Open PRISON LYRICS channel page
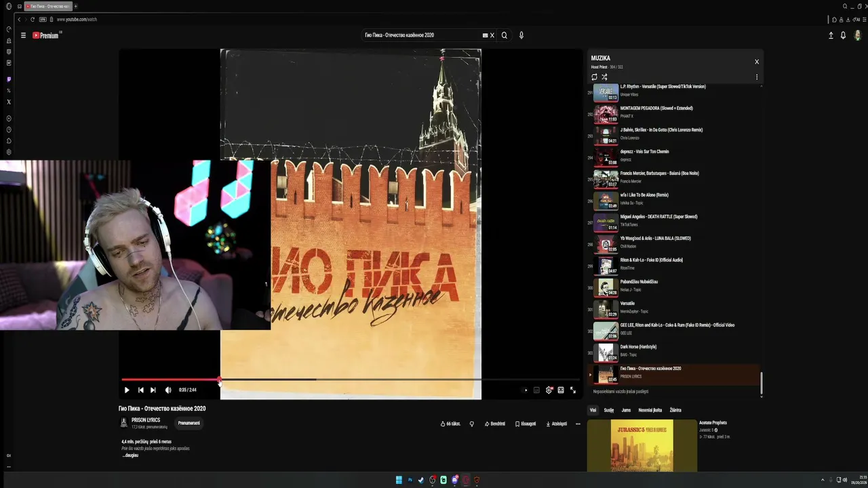This screenshot has width=868, height=488. click(x=146, y=420)
